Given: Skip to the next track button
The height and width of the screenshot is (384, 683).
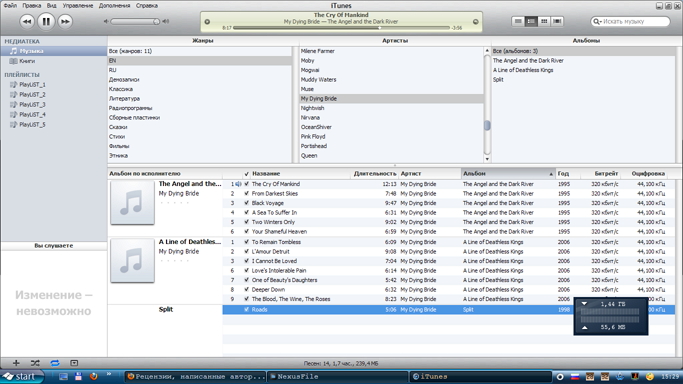Looking at the screenshot, I should point(65,21).
